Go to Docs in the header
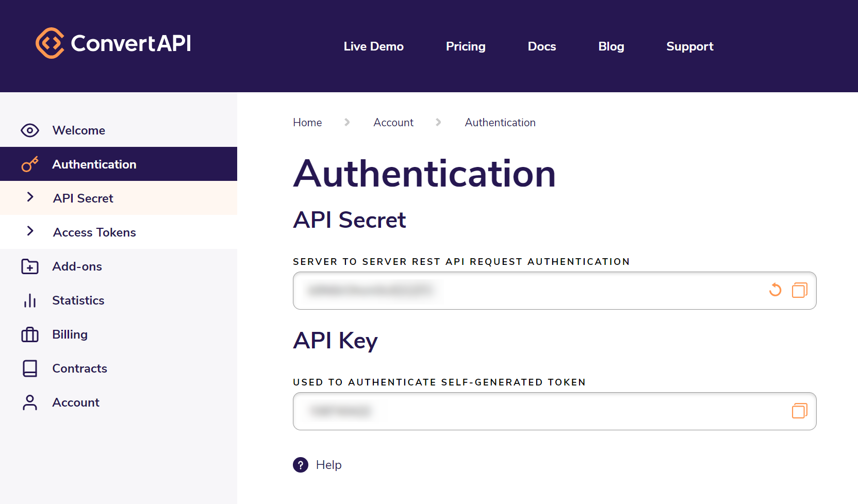 click(x=541, y=46)
